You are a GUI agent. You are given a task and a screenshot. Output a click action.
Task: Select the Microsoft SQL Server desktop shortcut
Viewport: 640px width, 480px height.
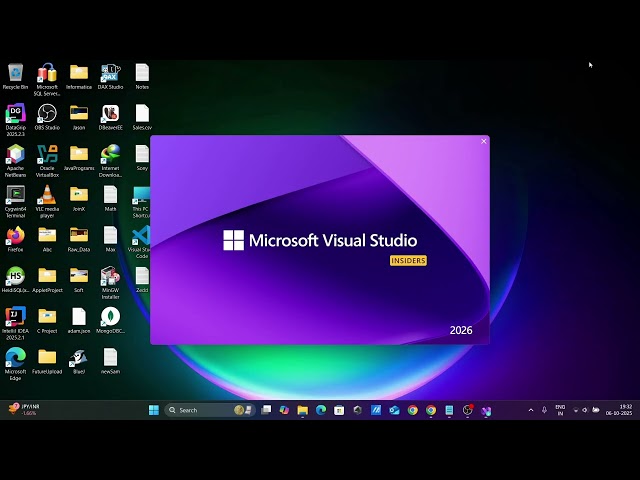(47, 80)
